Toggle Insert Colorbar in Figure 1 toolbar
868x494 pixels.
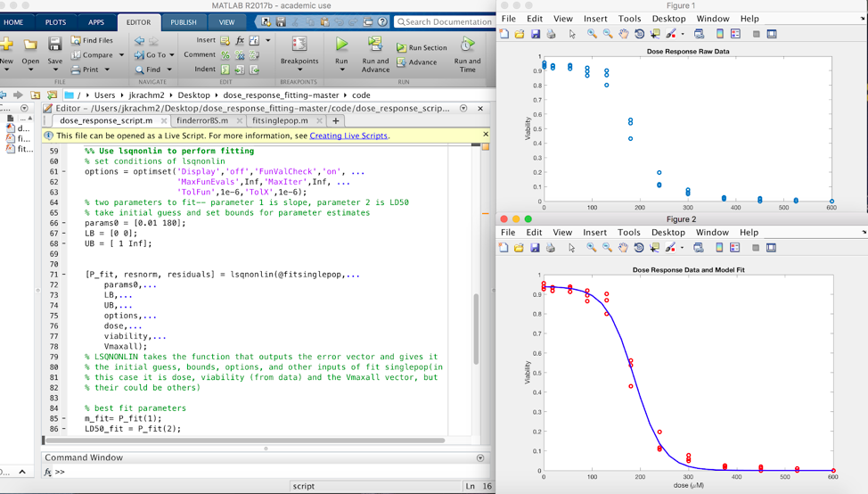point(719,34)
